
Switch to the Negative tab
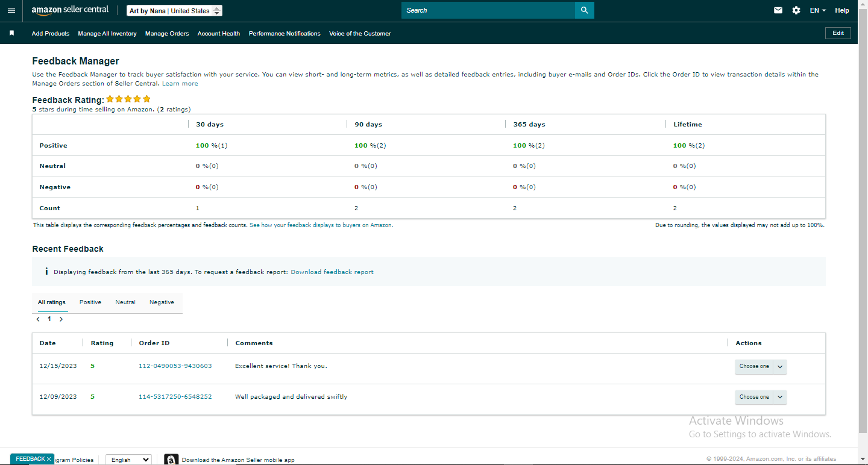[x=162, y=302]
